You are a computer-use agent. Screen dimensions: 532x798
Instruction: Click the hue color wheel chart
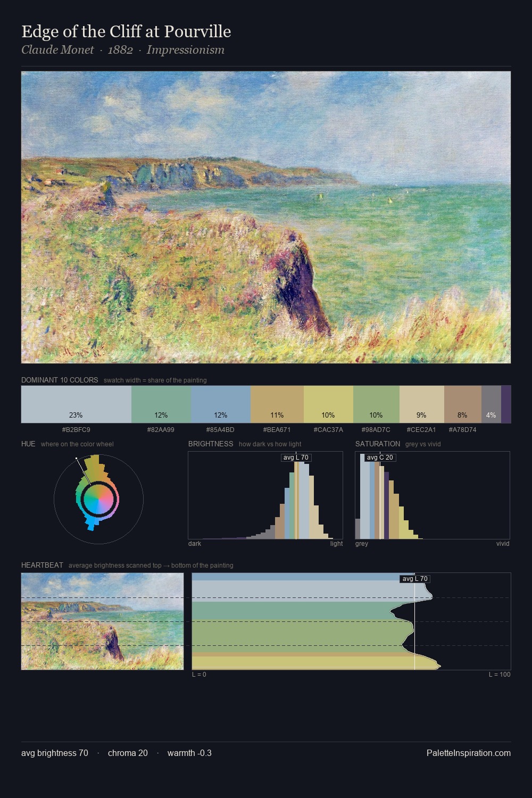click(98, 499)
